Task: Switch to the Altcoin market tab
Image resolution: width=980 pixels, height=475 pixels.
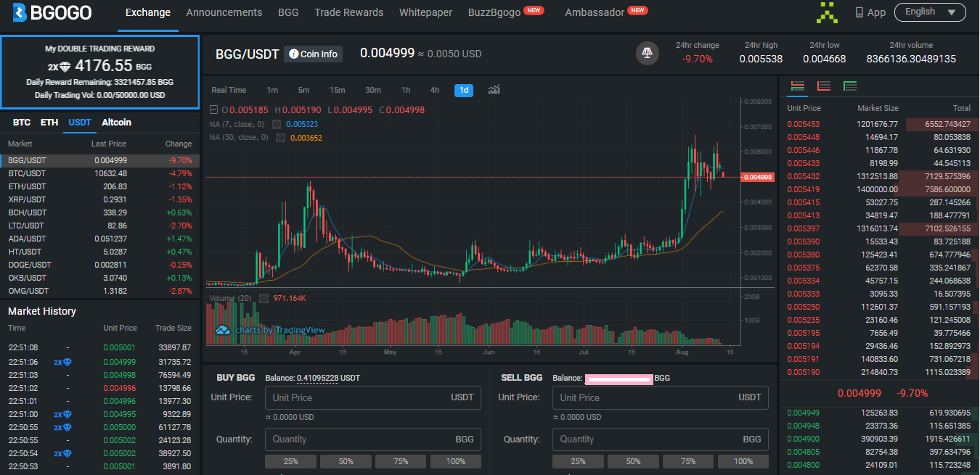Action: (x=116, y=122)
